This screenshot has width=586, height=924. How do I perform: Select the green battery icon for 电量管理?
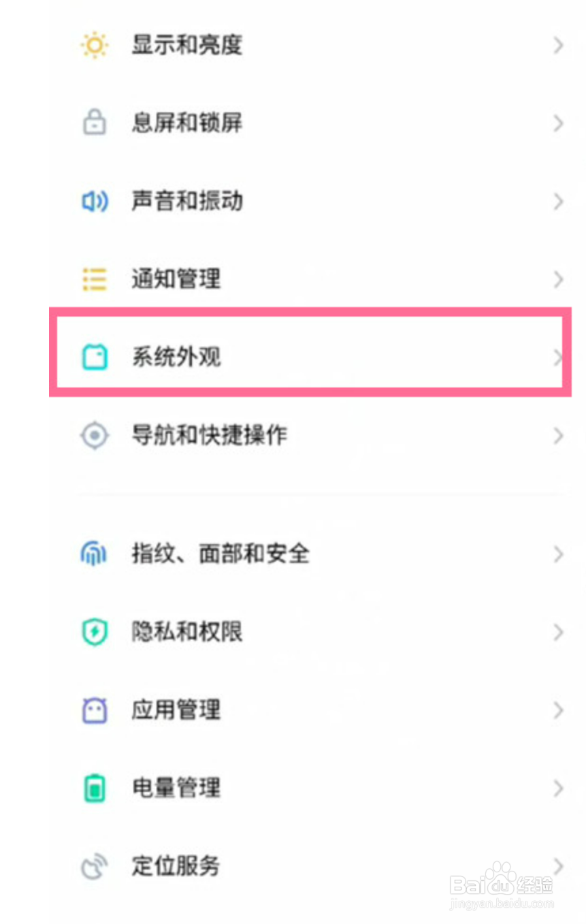[94, 788]
